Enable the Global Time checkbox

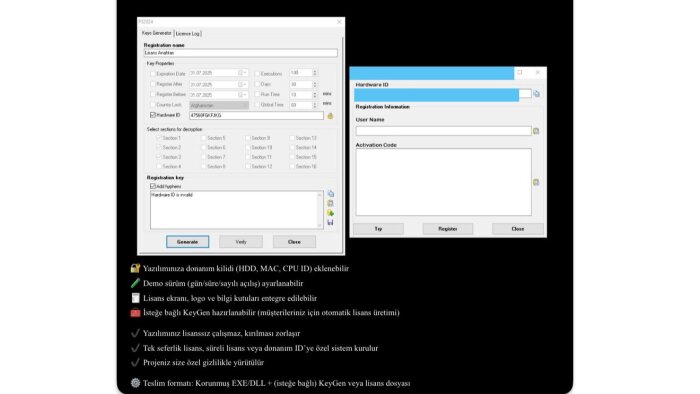(x=257, y=105)
